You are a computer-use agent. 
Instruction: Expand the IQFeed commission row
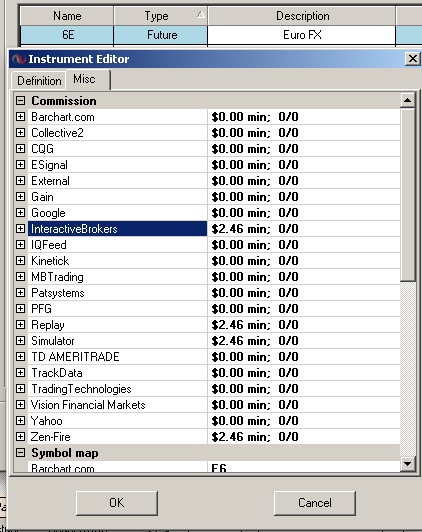click(20, 245)
